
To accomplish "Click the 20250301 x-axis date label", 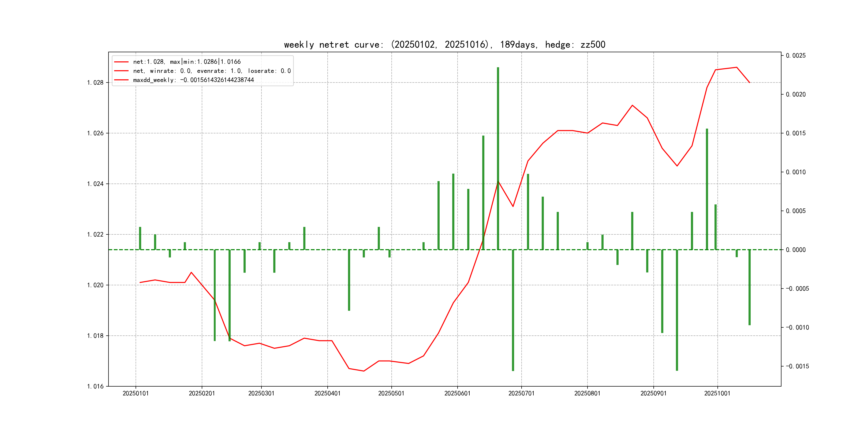I will [x=261, y=394].
